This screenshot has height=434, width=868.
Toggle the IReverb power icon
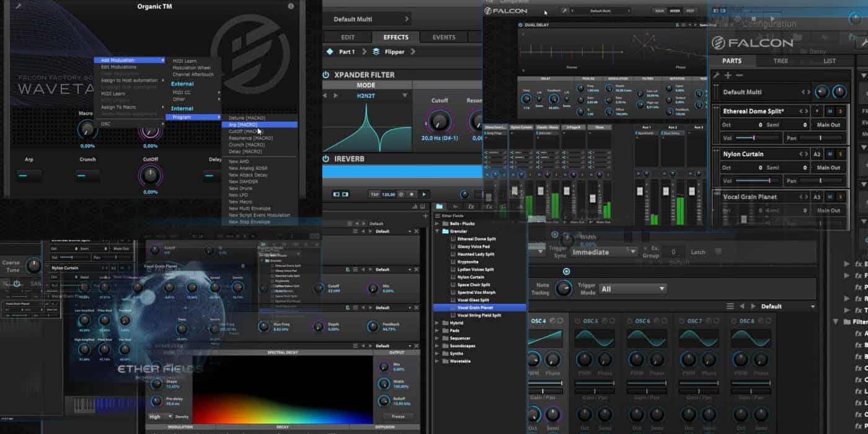tap(326, 159)
